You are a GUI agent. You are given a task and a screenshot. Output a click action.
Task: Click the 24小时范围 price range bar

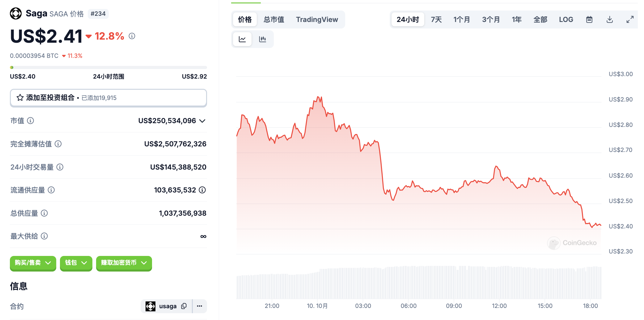click(x=108, y=67)
